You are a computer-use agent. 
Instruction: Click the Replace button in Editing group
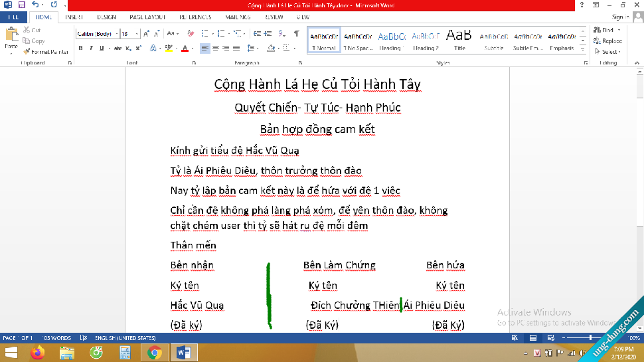608,41
